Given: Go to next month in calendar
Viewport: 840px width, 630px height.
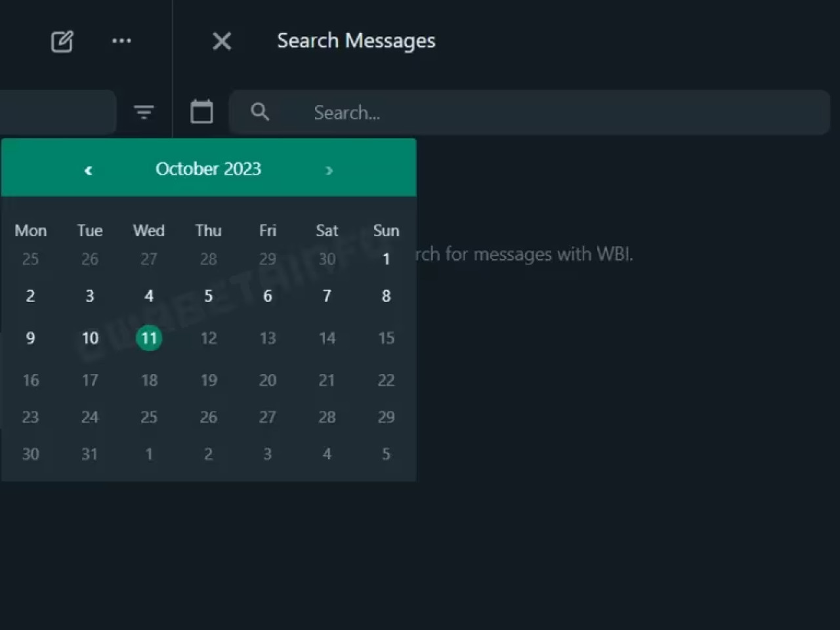Looking at the screenshot, I should [x=329, y=171].
